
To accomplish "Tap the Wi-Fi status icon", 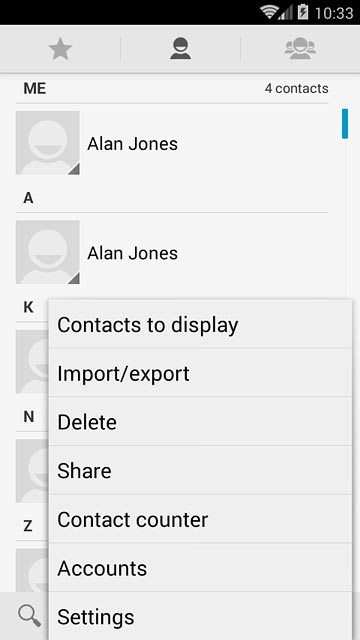I will click(269, 12).
